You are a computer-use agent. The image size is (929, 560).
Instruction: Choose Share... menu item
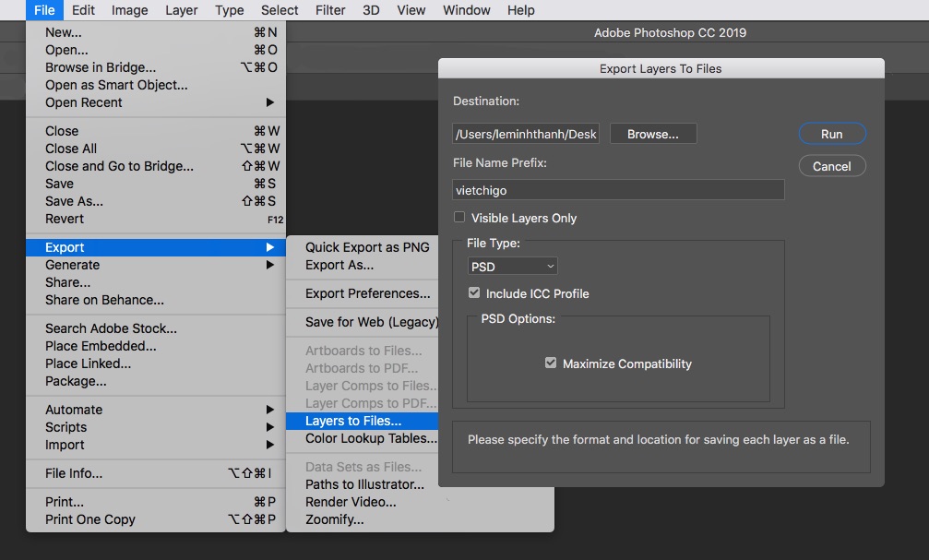tap(156, 282)
